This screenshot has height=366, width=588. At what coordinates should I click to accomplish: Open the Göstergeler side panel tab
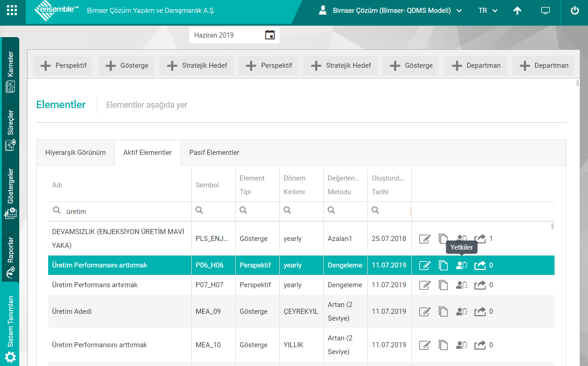click(11, 193)
